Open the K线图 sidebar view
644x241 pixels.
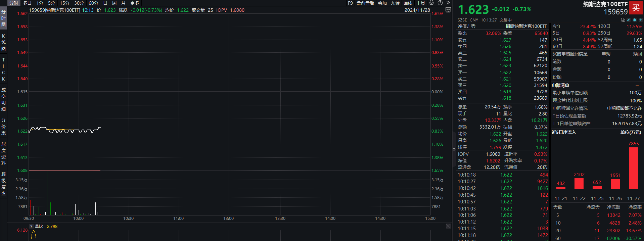coord(3,42)
